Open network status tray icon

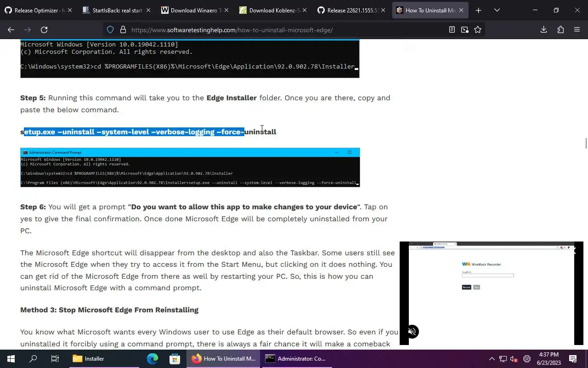pos(503,359)
